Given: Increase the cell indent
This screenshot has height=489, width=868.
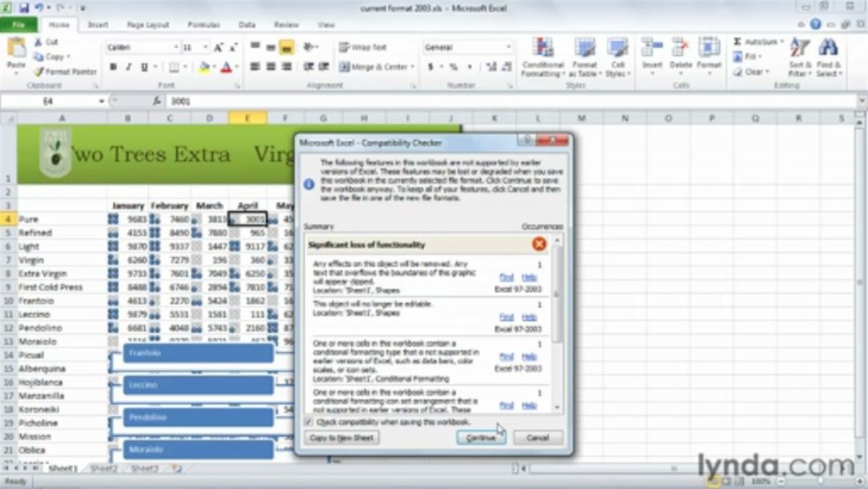Looking at the screenshot, I should coord(323,67).
